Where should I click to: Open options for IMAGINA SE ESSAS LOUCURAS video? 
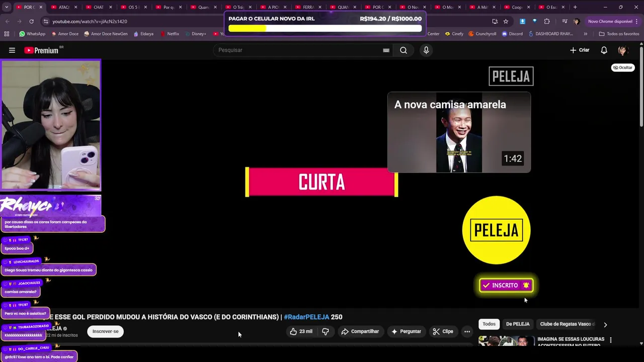[x=611, y=340]
